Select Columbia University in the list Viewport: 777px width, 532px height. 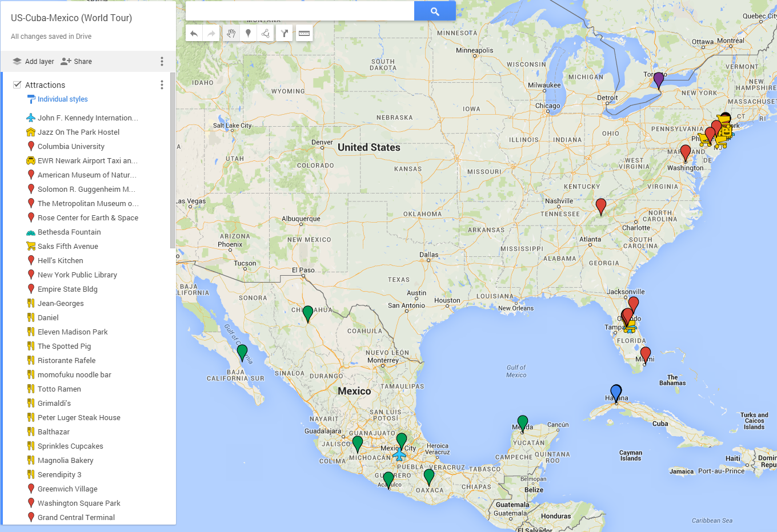click(x=71, y=147)
